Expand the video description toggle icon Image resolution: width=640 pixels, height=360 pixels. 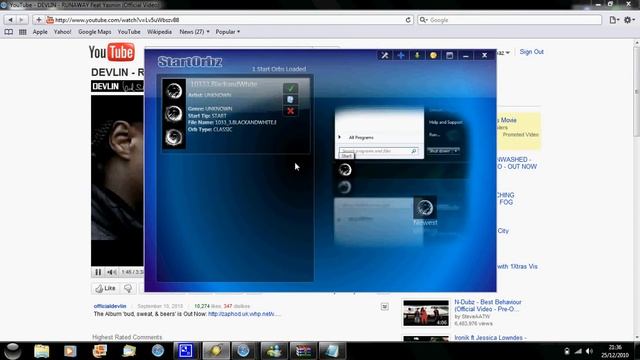384,307
